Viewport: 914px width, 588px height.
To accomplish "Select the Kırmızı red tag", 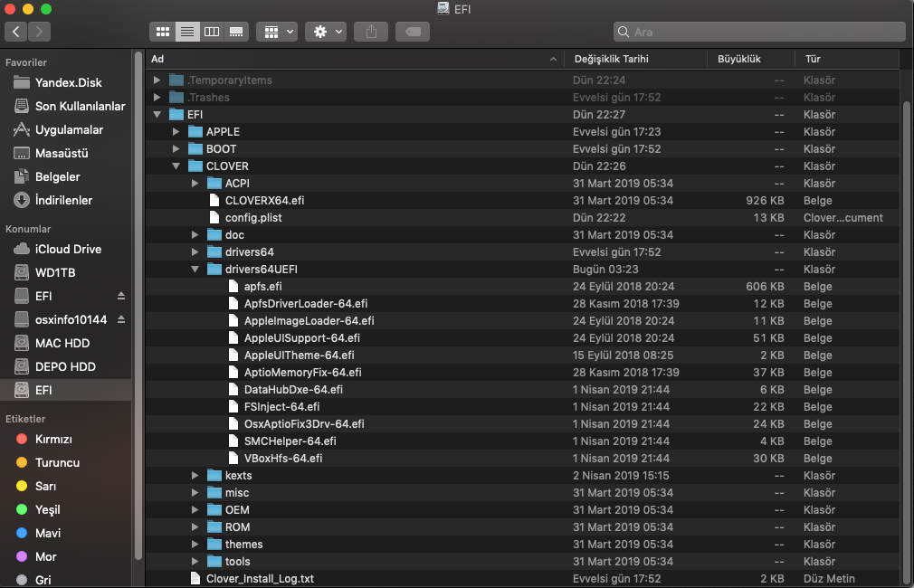I will click(x=53, y=440).
